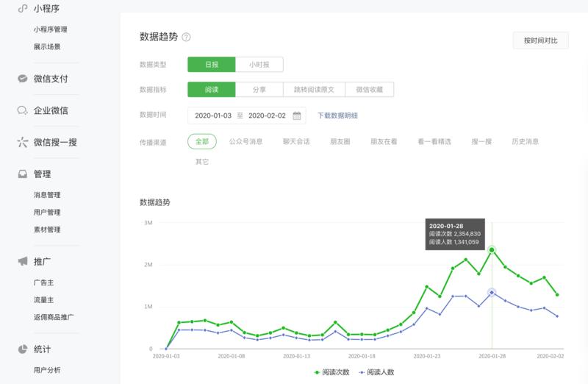Switch metric to 微信收藏
This screenshot has width=588, height=384.
tap(370, 89)
